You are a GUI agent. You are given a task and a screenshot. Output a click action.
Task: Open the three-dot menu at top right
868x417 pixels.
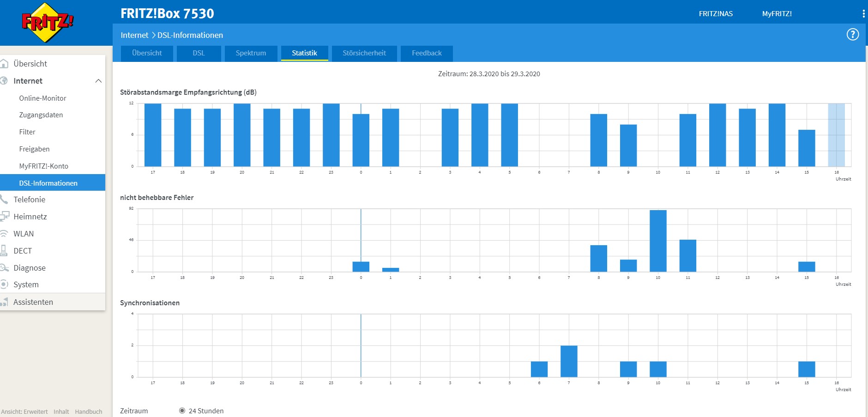click(863, 14)
